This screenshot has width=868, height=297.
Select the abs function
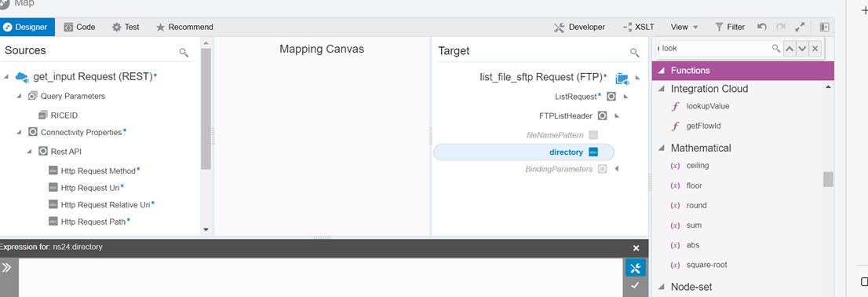(x=693, y=245)
